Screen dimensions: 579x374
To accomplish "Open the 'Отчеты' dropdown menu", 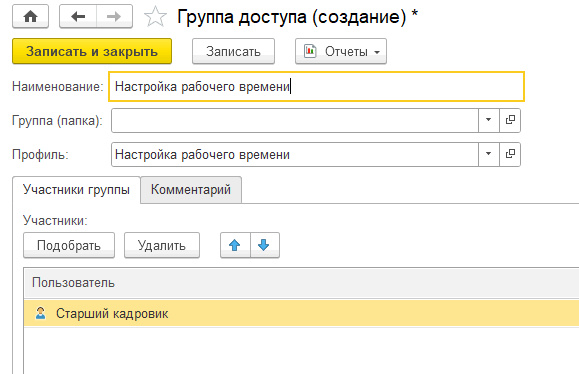I will pos(341,51).
